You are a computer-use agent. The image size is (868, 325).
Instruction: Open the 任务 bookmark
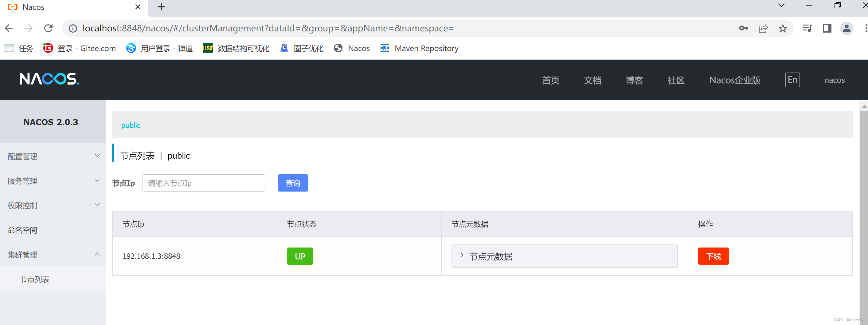click(19, 48)
